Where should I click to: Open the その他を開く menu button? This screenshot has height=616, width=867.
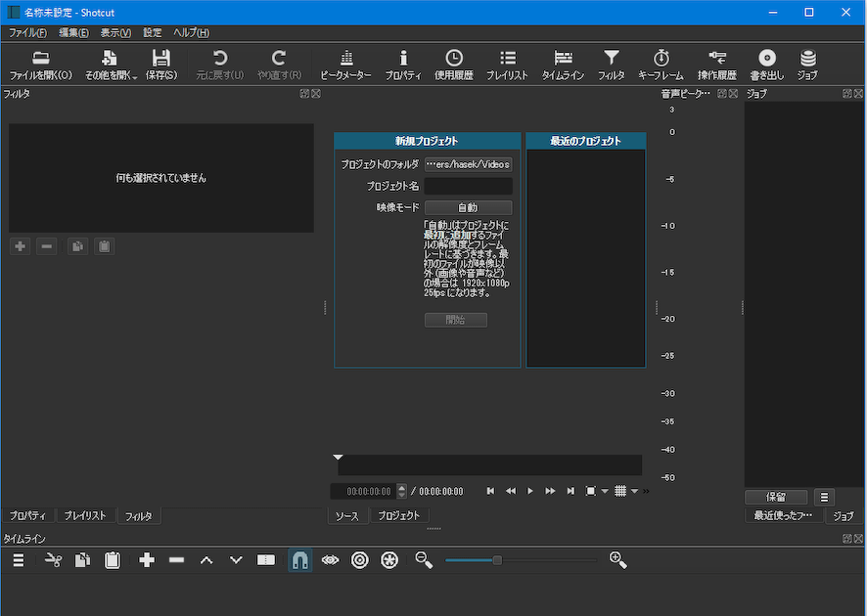tap(111, 65)
